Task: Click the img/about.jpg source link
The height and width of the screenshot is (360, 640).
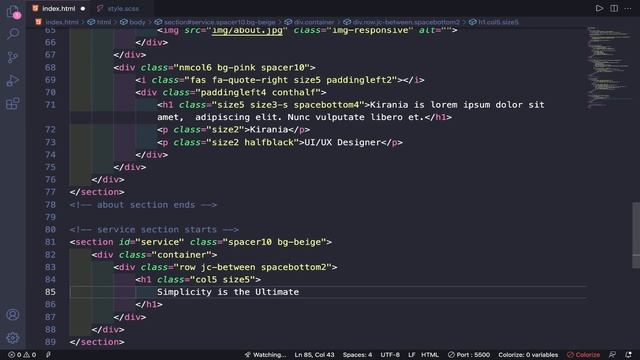Action: click(247, 31)
